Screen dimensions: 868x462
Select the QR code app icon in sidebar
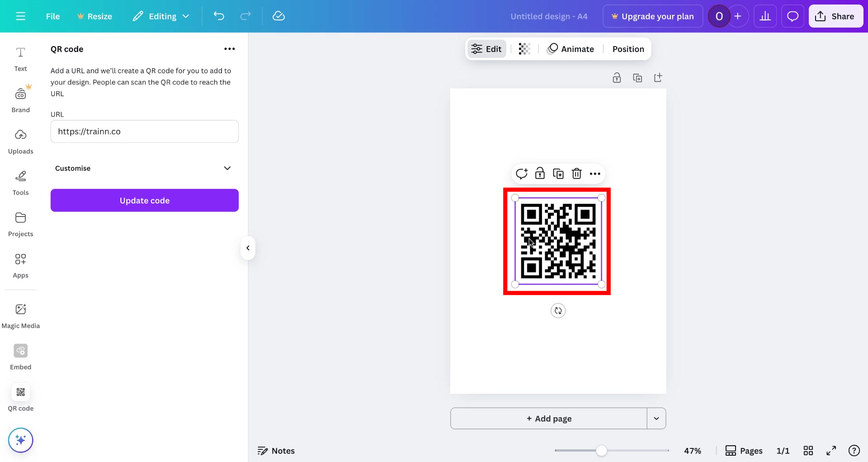(x=20, y=392)
